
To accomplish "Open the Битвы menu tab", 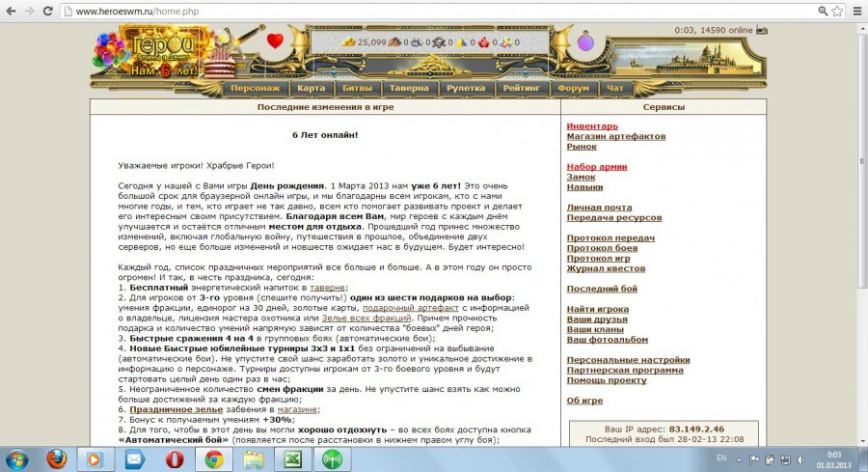I will coord(357,88).
